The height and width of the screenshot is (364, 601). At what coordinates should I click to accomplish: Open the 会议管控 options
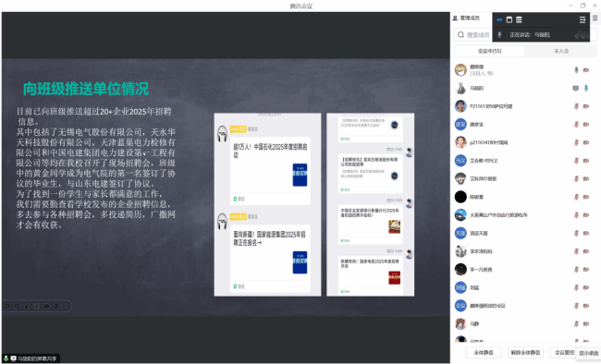tap(564, 353)
